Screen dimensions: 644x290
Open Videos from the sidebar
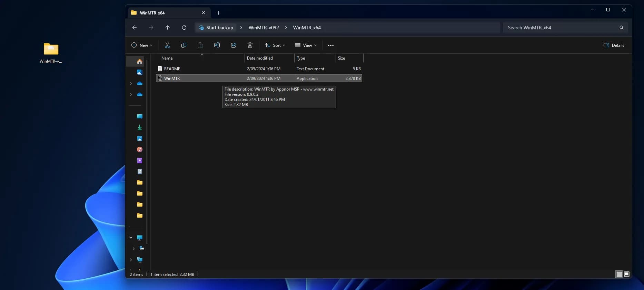140,160
